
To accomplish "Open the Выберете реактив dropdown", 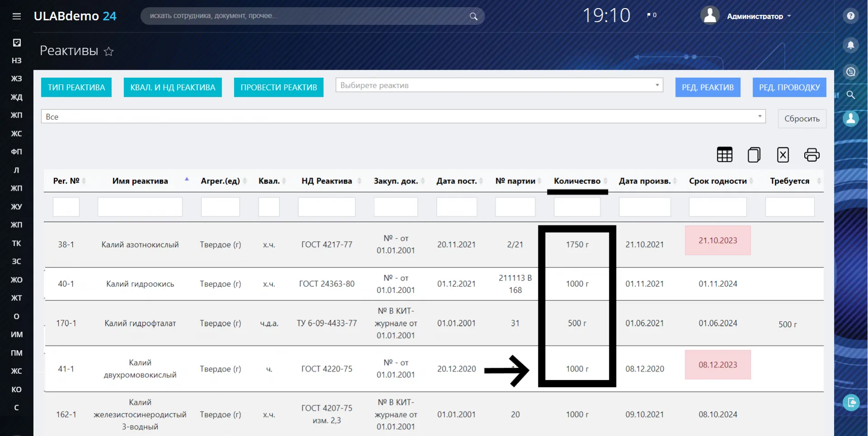I will [499, 85].
